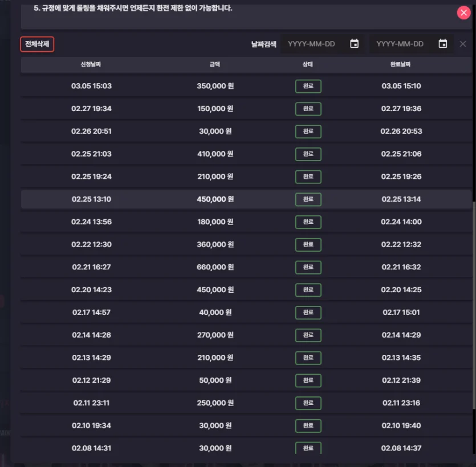Close the modal with the red X button
476x467 pixels.
click(x=463, y=13)
